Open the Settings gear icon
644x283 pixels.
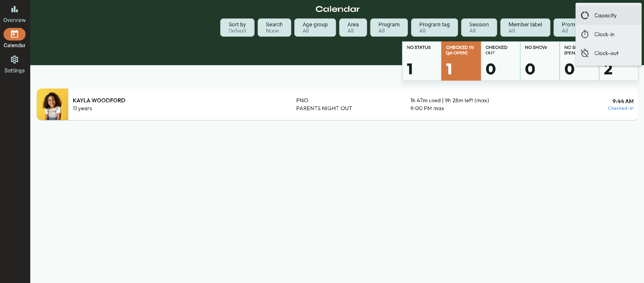coord(14,59)
